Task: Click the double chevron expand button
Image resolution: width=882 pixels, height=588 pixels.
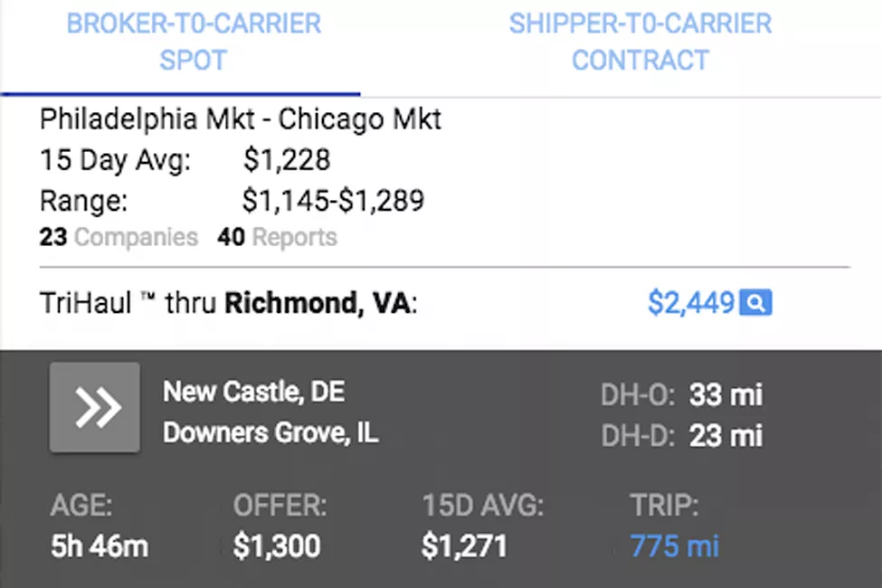Action: (94, 407)
